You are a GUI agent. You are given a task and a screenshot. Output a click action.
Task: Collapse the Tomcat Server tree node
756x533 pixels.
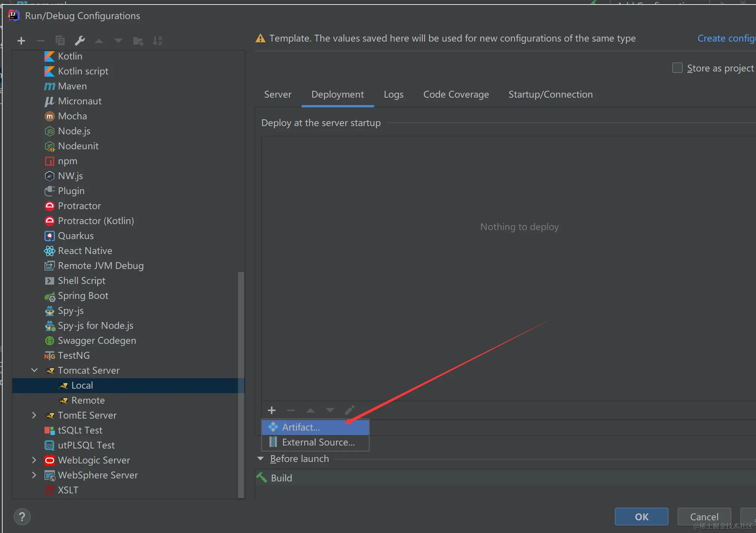pyautogui.click(x=34, y=370)
